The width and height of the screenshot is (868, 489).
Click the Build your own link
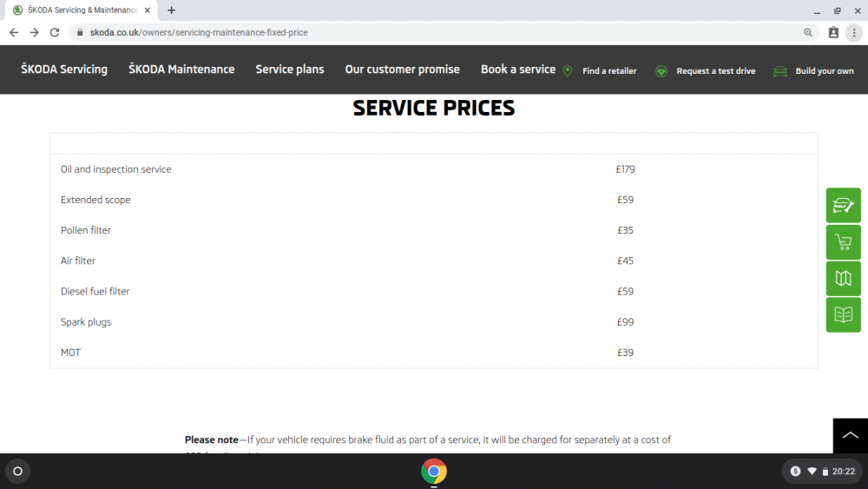[x=825, y=71]
